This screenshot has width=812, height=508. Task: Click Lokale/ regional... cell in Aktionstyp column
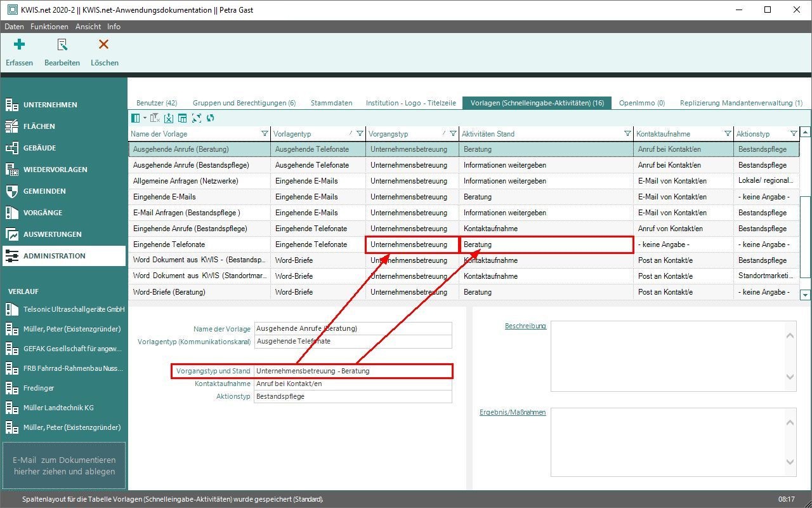[x=766, y=181]
